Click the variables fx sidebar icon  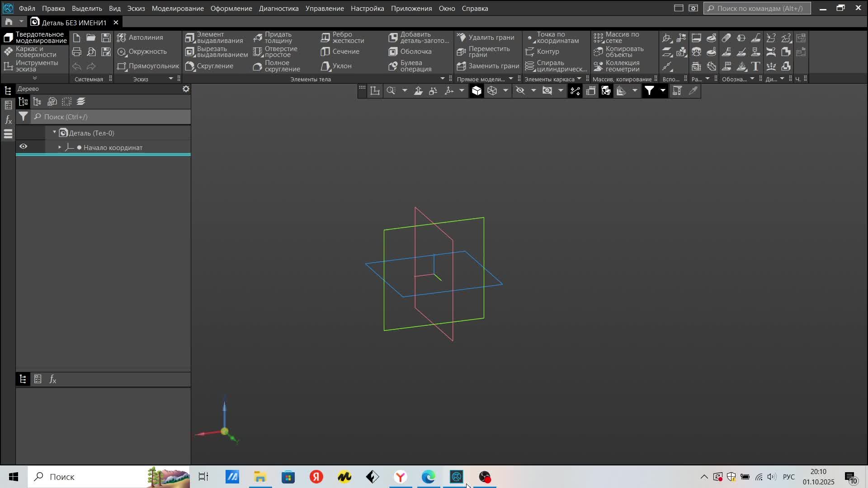click(x=8, y=120)
